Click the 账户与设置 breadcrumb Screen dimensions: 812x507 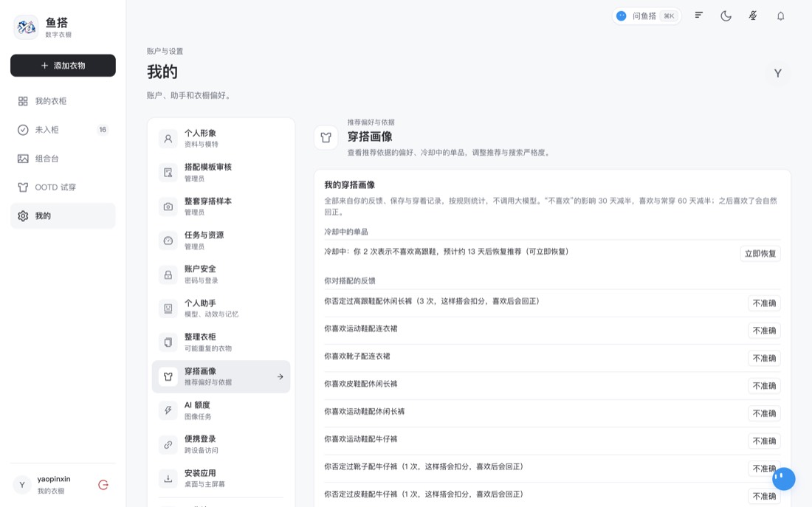point(165,51)
